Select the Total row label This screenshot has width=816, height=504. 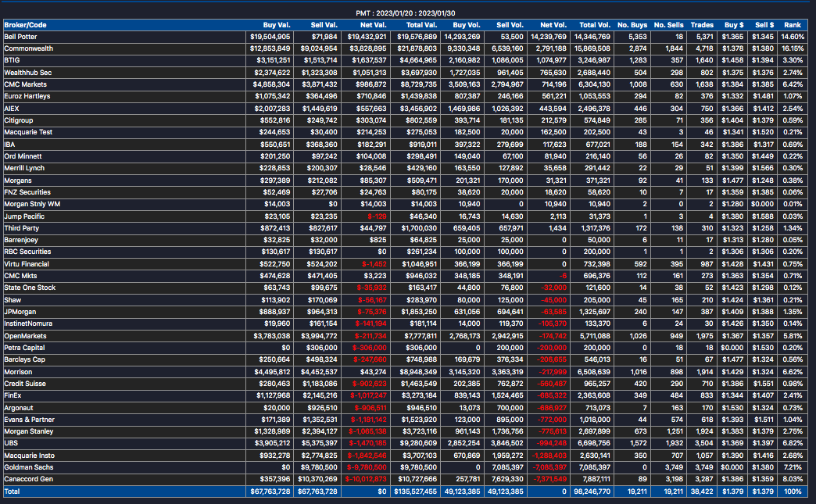pos(12,491)
